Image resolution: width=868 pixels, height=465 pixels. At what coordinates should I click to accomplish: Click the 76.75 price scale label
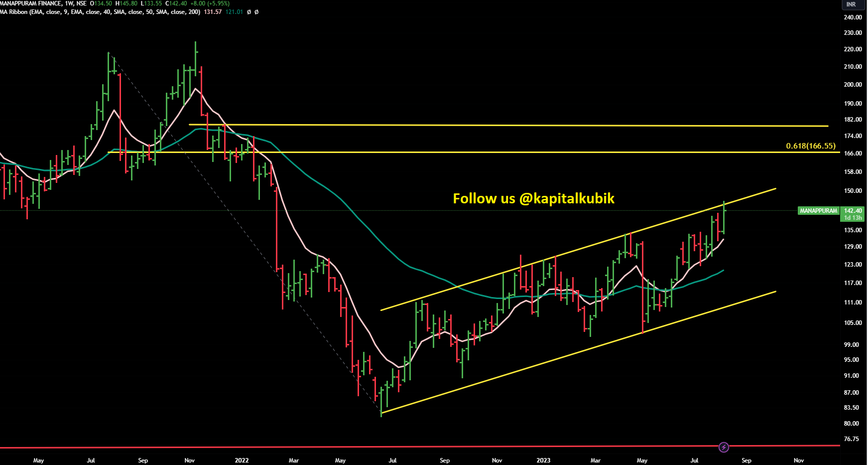tap(851, 439)
